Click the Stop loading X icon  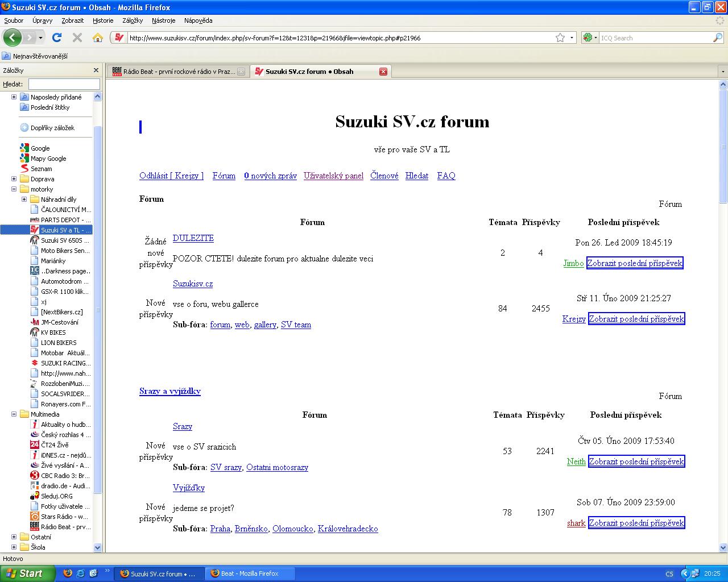(77, 38)
